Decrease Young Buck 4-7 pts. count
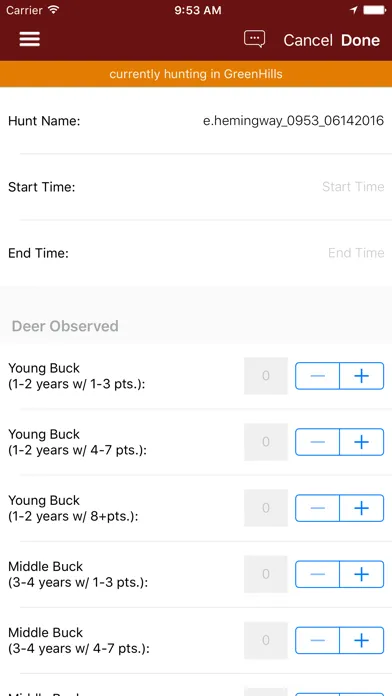392x696 pixels. [317, 442]
